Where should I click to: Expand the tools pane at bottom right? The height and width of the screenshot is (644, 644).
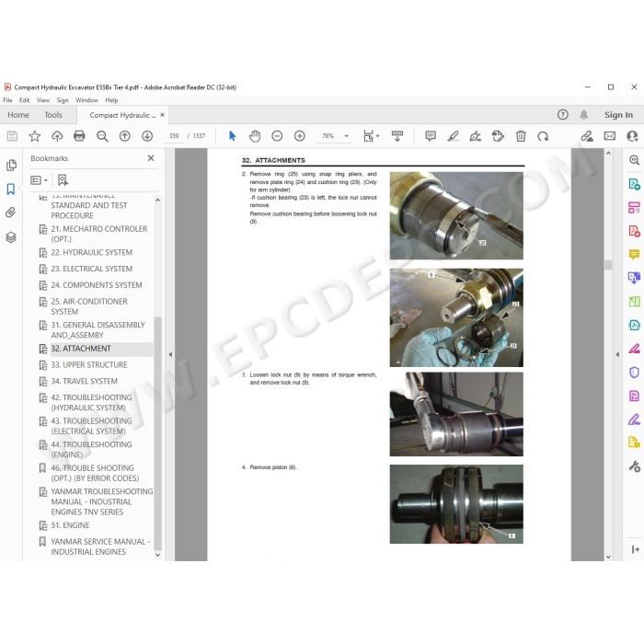pos(636,549)
